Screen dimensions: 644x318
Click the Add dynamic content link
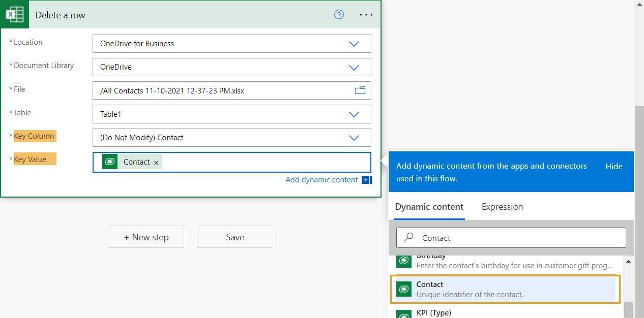[321, 180]
